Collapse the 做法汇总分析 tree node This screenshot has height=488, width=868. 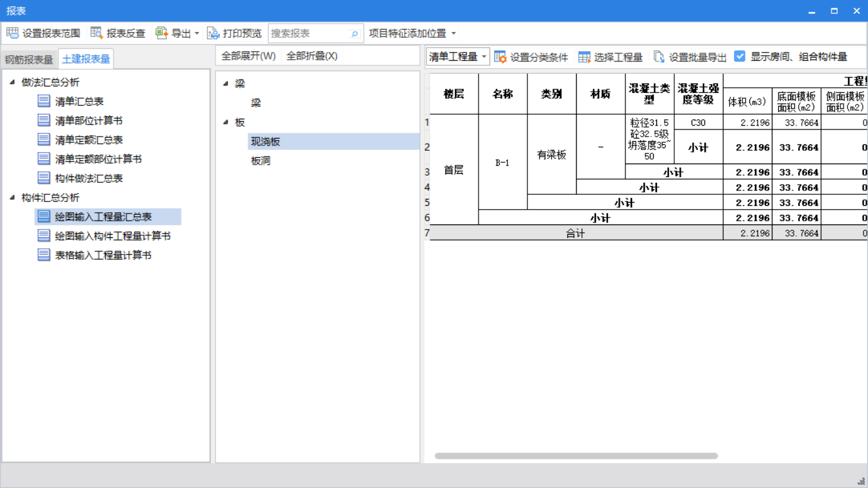(x=12, y=82)
